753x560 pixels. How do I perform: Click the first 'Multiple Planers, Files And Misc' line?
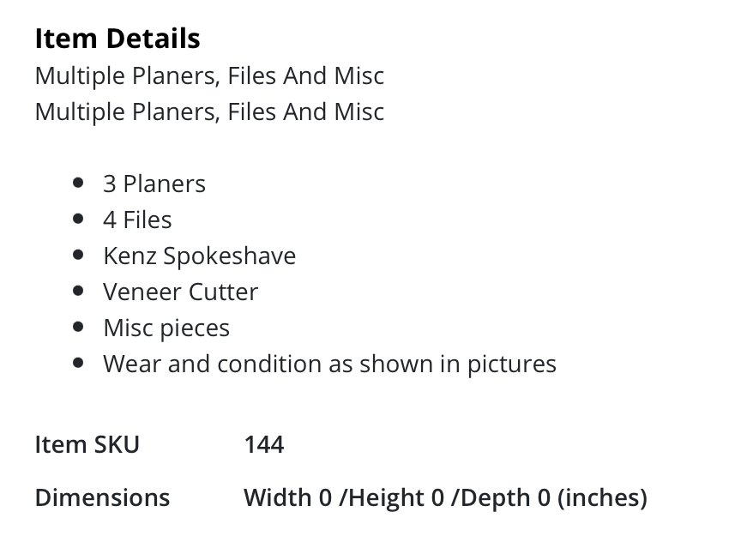[209, 75]
